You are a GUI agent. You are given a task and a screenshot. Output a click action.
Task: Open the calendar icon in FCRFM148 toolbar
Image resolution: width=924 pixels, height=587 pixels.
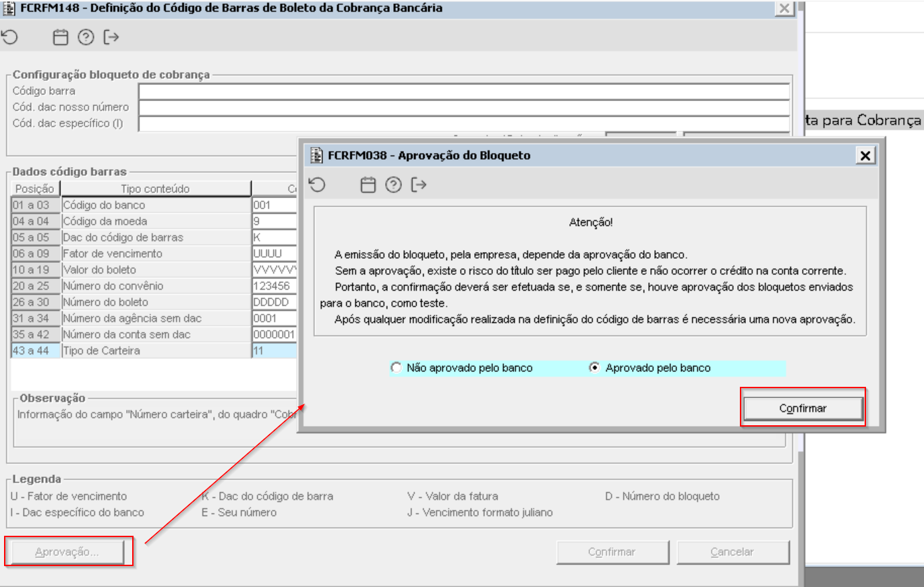(61, 38)
